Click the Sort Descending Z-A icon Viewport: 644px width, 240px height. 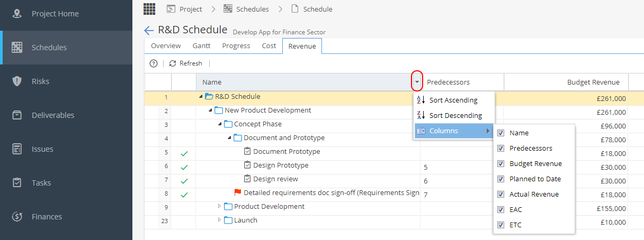click(x=421, y=115)
